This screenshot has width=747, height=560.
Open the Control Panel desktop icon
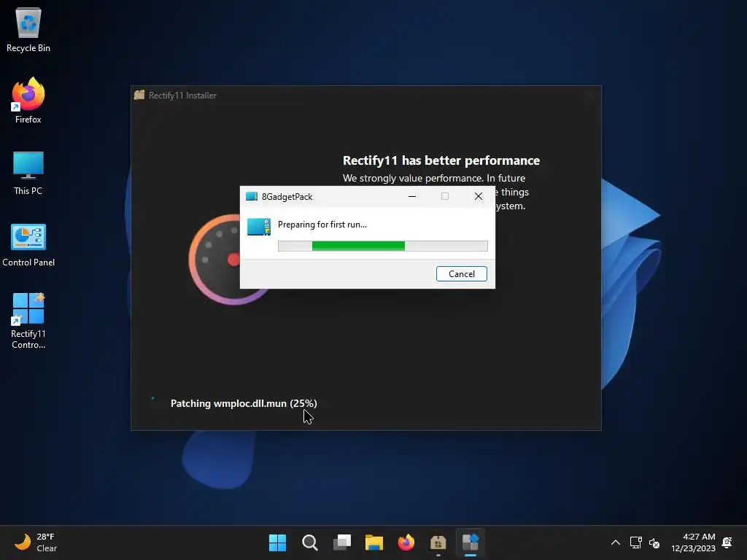point(28,245)
